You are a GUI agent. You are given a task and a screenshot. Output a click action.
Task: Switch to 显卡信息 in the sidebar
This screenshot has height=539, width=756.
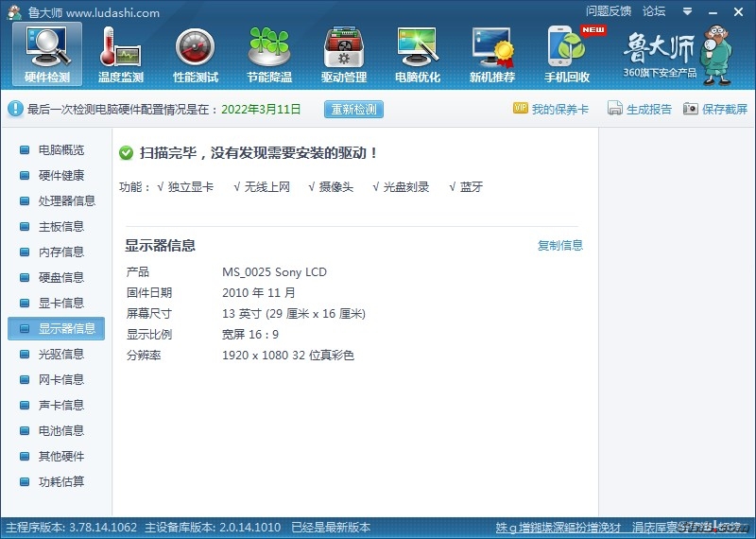click(x=60, y=304)
